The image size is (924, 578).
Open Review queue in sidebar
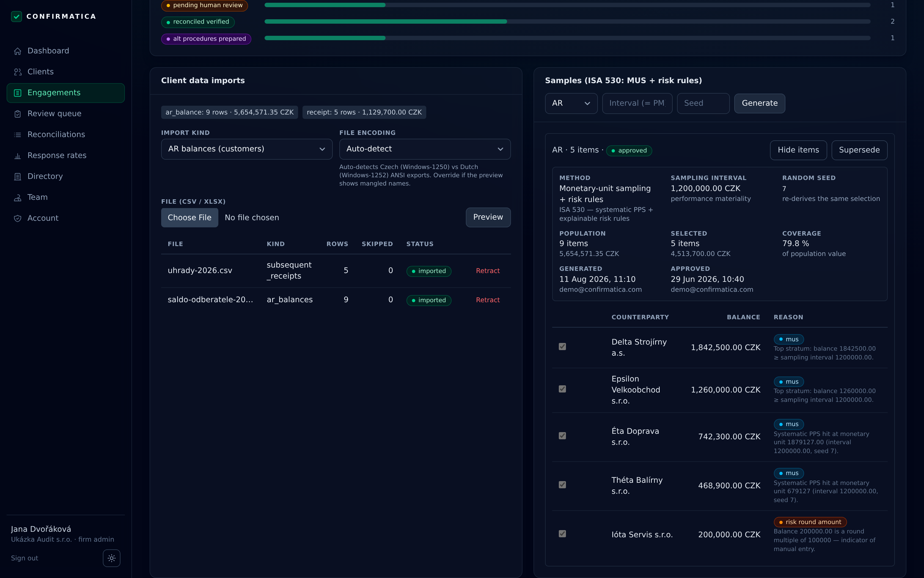(66, 113)
